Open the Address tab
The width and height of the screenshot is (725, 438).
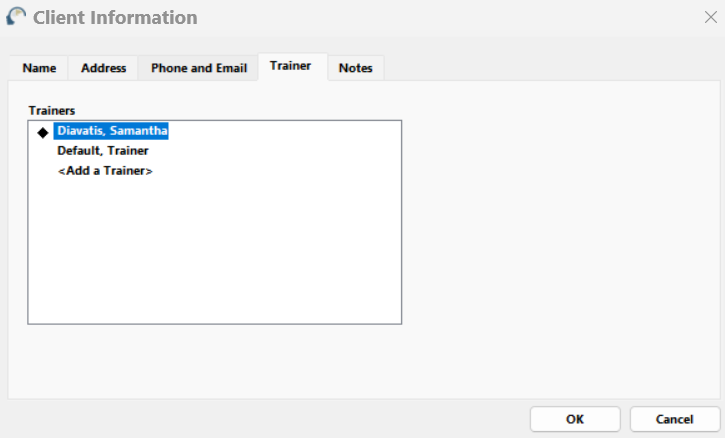point(103,68)
